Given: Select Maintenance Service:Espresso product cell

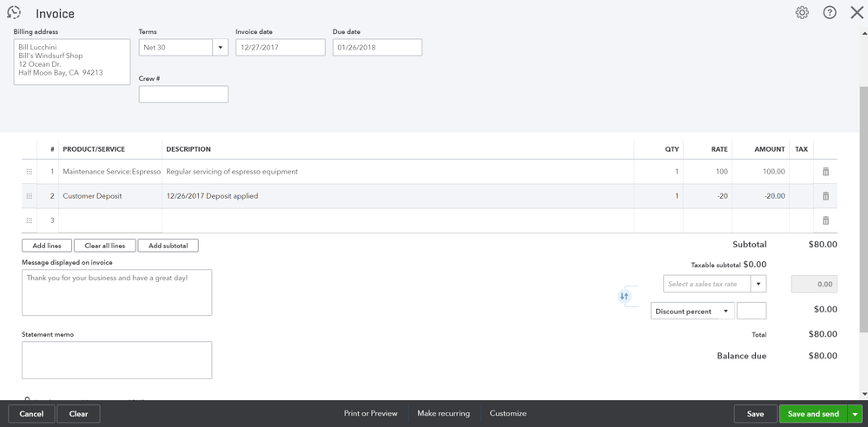Looking at the screenshot, I should (110, 172).
